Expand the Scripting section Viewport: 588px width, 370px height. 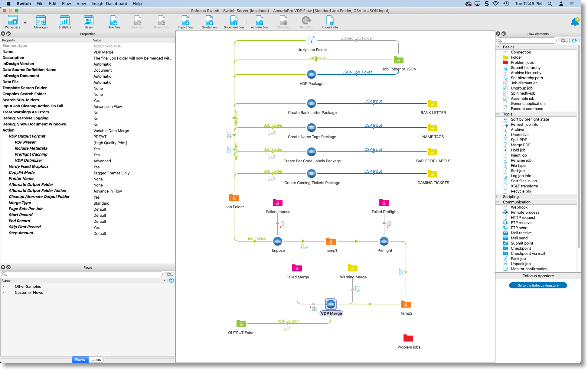[x=498, y=196]
